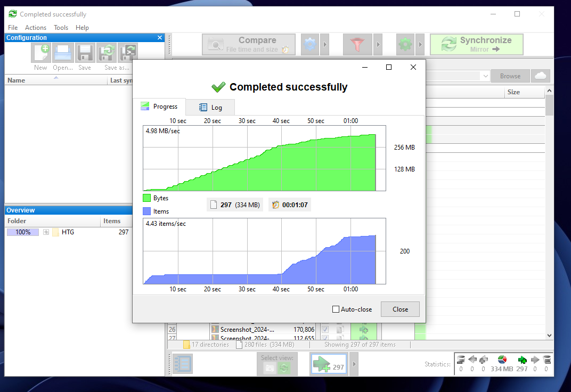This screenshot has width=571, height=392.
Task: Click the Last sync column header
Action: (x=121, y=80)
